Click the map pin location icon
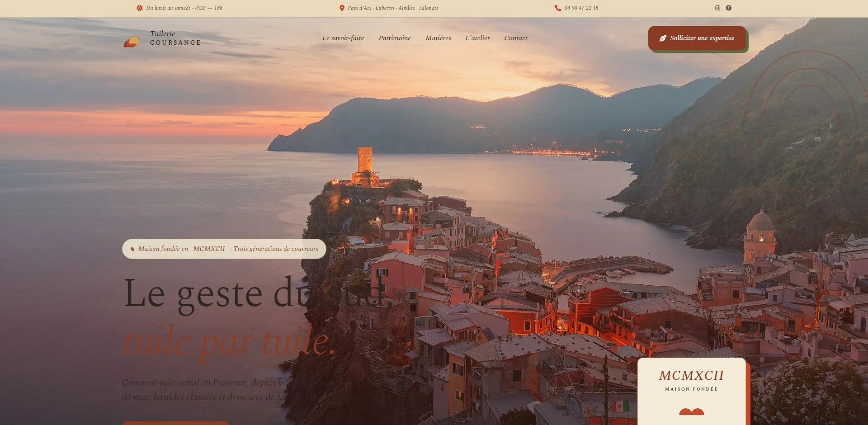 pyautogui.click(x=342, y=8)
